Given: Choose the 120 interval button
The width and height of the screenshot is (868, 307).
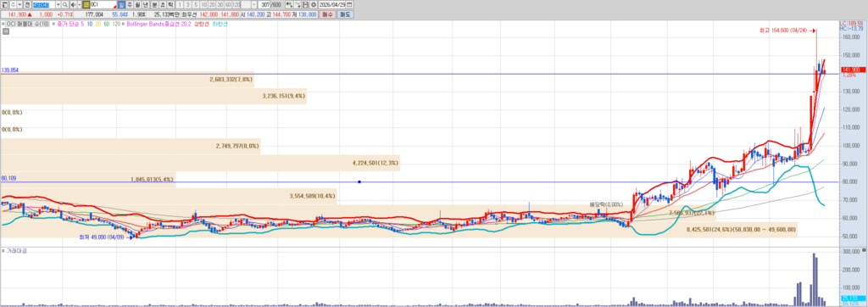Looking at the screenshot, I should [x=236, y=5].
